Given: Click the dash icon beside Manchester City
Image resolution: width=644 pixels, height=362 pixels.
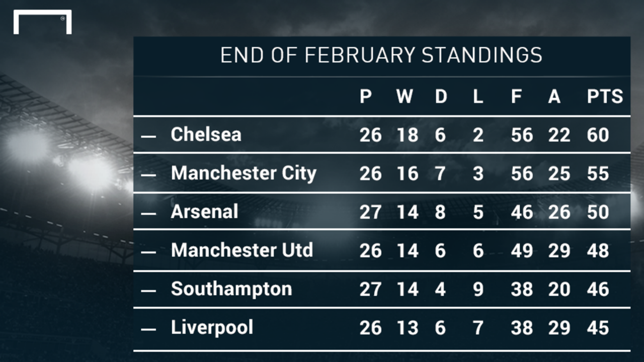Looking at the screenshot, I should click(148, 174).
